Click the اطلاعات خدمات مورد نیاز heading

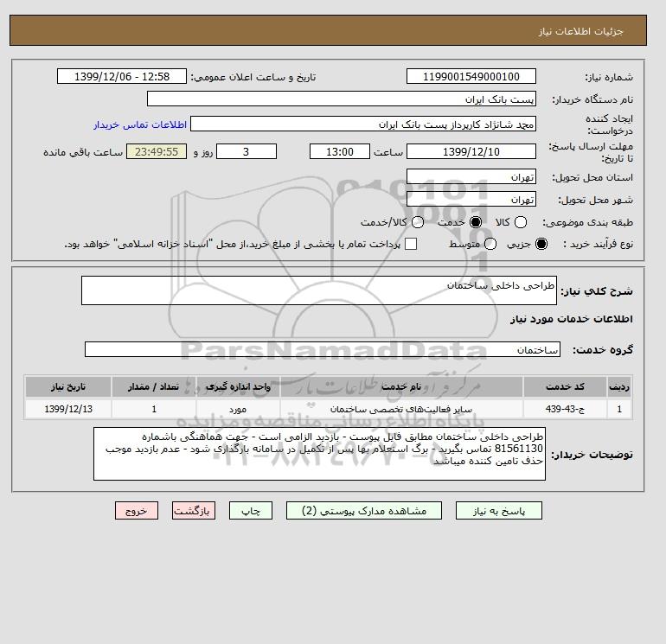pos(571,319)
